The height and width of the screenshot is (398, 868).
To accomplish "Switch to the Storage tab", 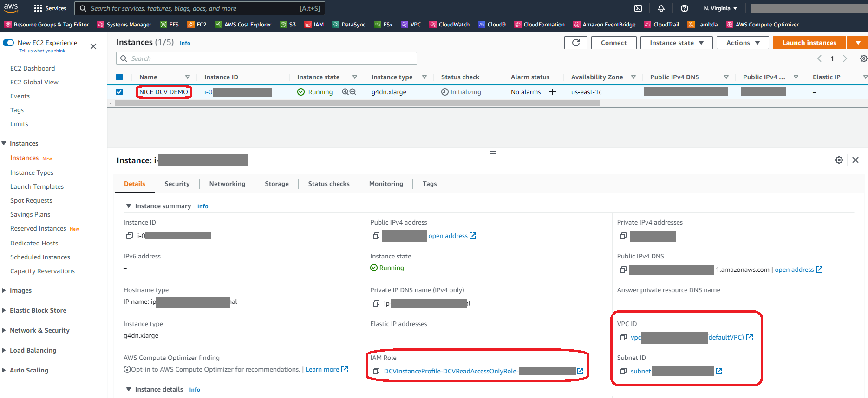I will (x=277, y=184).
